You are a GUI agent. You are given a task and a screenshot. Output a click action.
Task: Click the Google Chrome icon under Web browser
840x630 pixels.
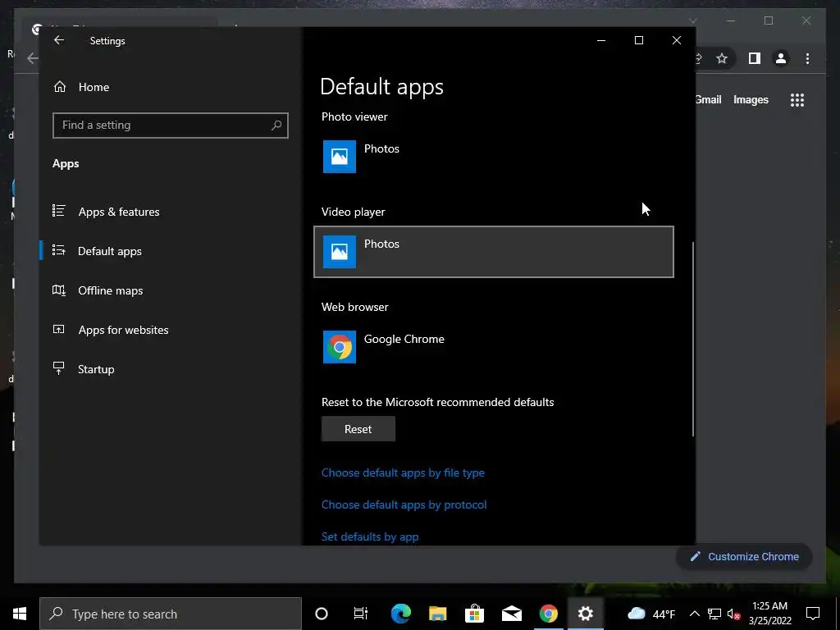tap(339, 347)
